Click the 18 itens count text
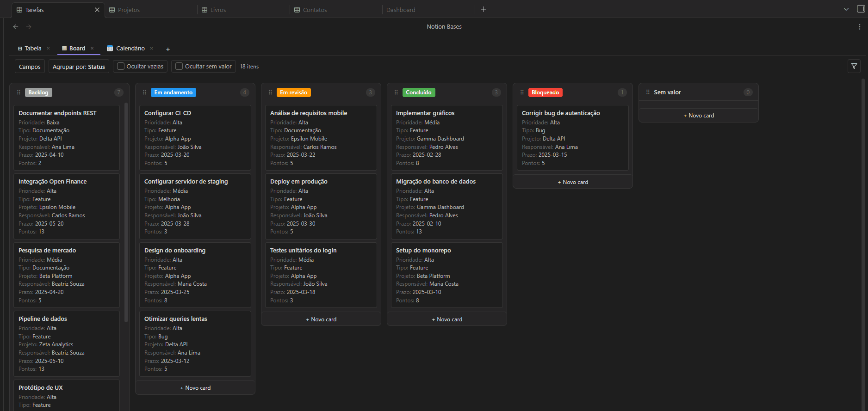Viewport: 868px width, 411px height. (x=249, y=67)
